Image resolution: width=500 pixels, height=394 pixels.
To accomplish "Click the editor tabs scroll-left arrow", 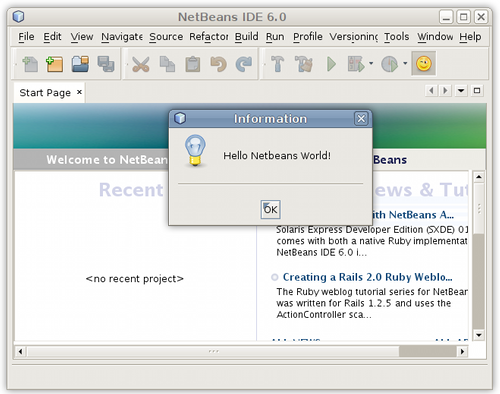I will point(431,90).
